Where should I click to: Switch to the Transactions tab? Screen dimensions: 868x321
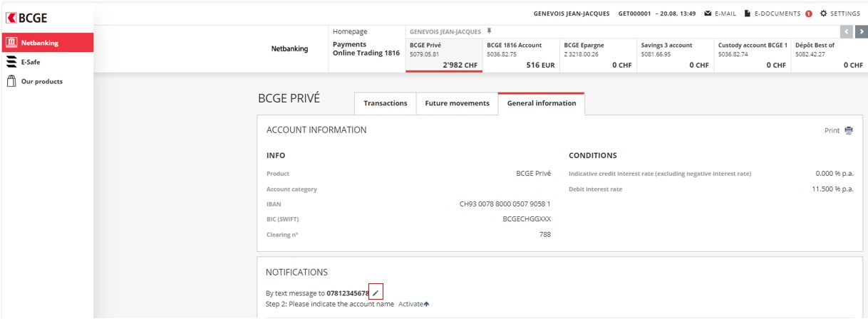pyautogui.click(x=386, y=103)
